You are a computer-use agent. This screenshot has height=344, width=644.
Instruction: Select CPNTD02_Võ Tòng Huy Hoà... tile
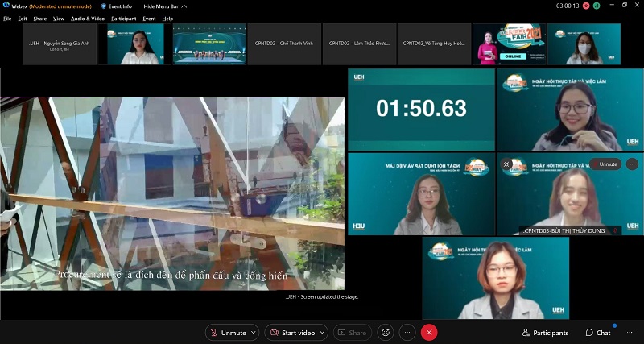pos(435,44)
